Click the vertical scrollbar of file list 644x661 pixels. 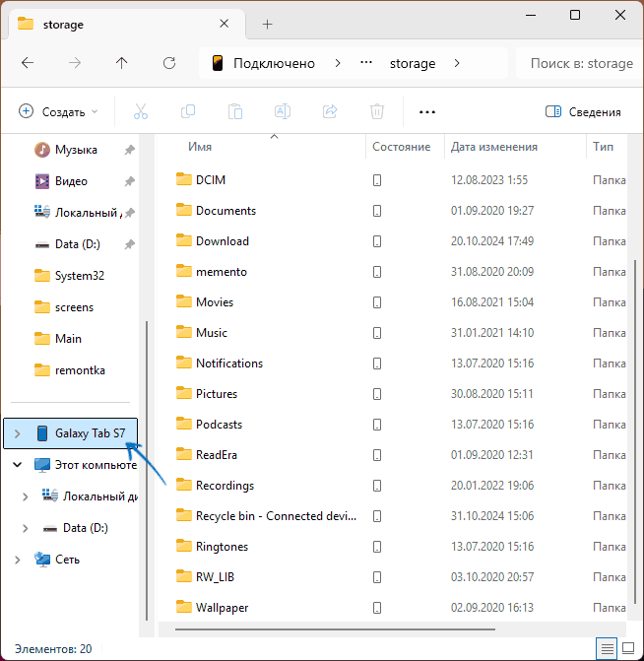point(635,432)
